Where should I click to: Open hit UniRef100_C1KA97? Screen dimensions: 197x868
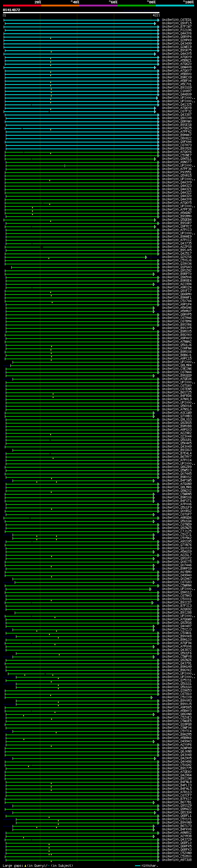click(x=176, y=91)
